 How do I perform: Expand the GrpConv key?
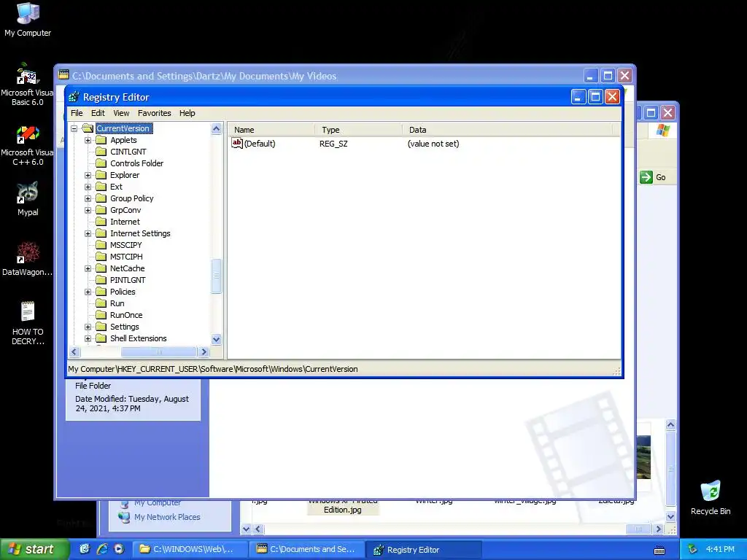point(88,211)
